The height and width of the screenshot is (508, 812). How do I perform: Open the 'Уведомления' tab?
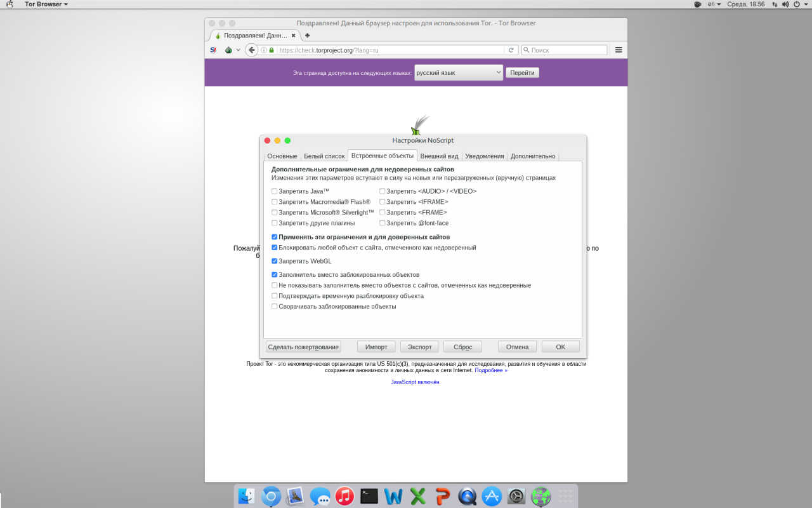[x=485, y=156]
